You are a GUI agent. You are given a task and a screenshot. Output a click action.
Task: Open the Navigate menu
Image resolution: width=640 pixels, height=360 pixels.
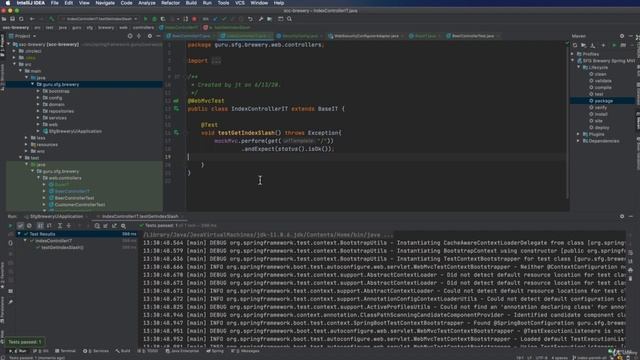coord(105,3)
